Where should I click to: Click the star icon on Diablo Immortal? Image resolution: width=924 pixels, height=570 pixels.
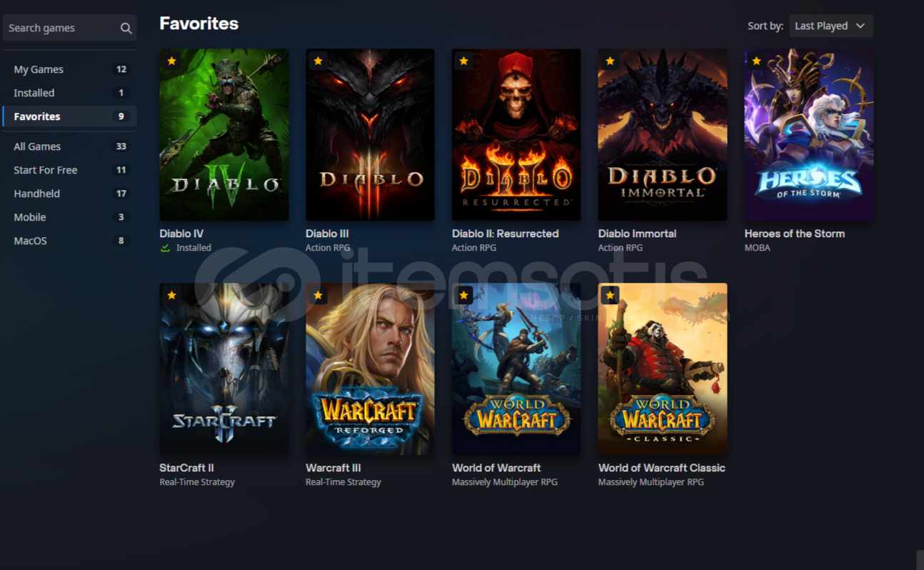click(x=610, y=61)
